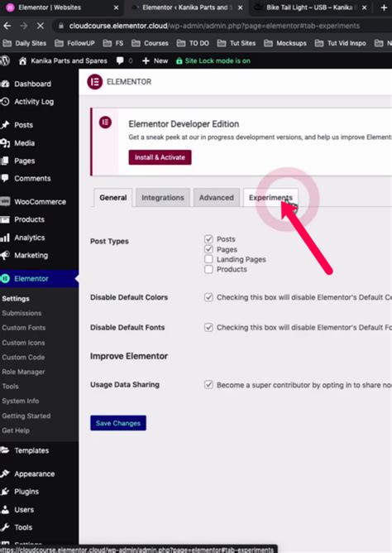Click the Marketing megaphone icon
392x553 pixels.
pos(5,255)
